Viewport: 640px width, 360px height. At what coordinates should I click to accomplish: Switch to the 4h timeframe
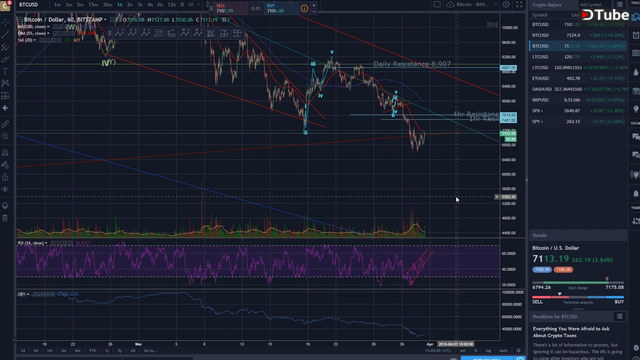pyautogui.click(x=150, y=4)
